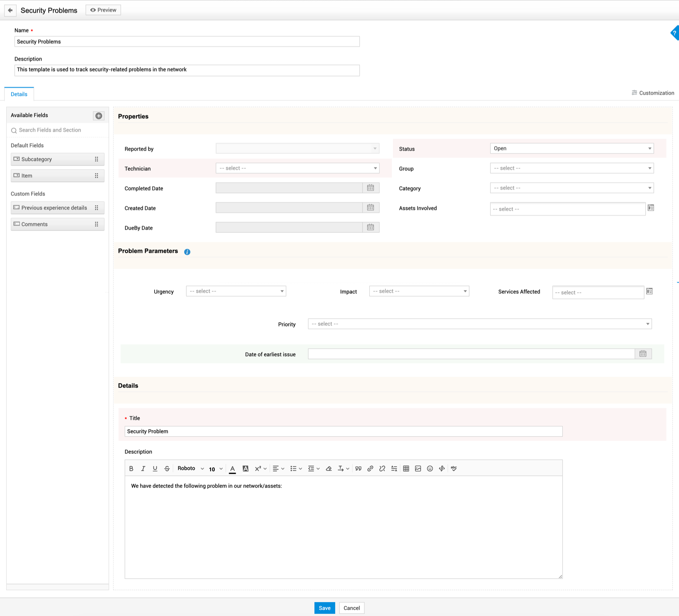Go back using the arrow button
The height and width of the screenshot is (616, 679).
coord(10,10)
